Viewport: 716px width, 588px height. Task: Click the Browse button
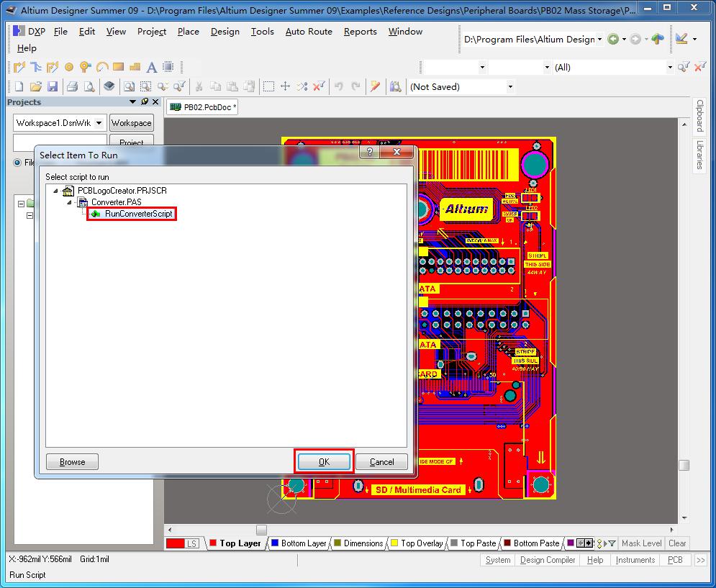72,462
